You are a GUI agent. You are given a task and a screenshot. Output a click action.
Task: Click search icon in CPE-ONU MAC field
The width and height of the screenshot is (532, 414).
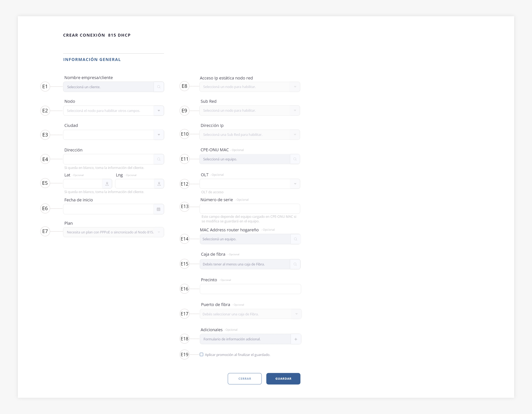[x=295, y=159]
